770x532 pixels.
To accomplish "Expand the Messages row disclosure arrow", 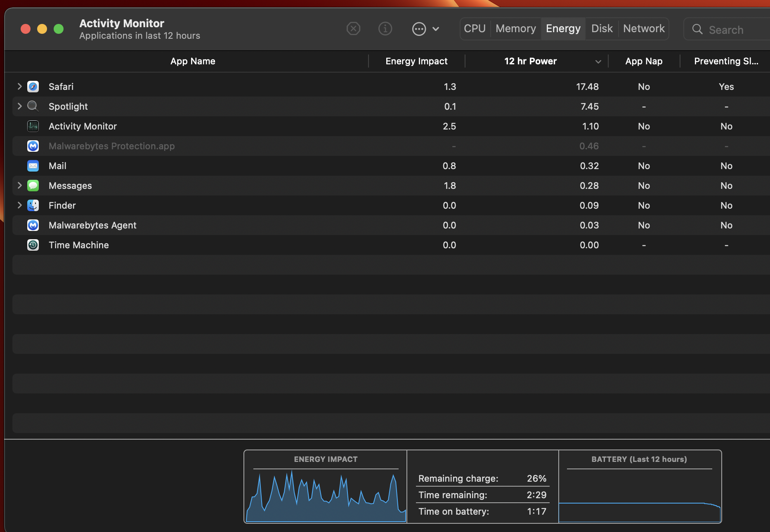I will [19, 185].
